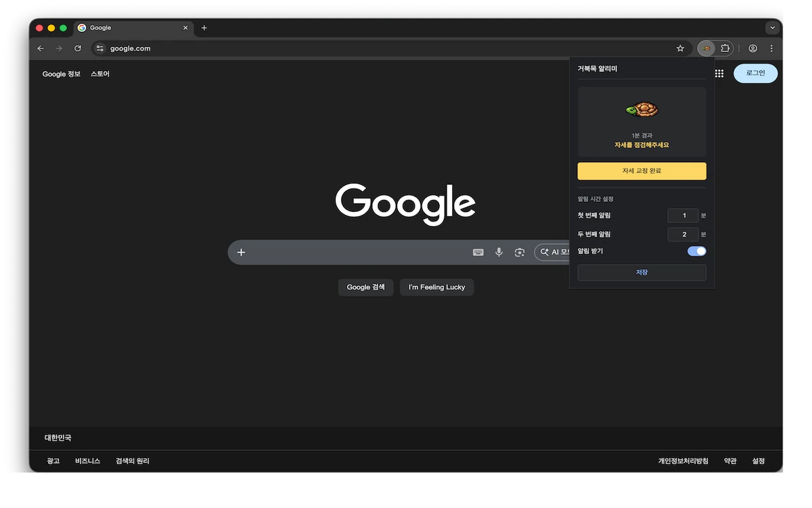Bookmark this page with the star icon

pos(680,49)
